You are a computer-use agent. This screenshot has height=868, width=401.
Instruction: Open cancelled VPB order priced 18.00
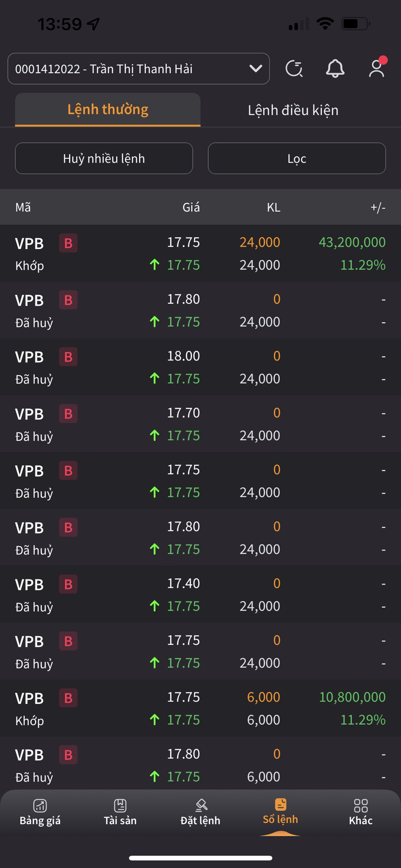[200, 367]
